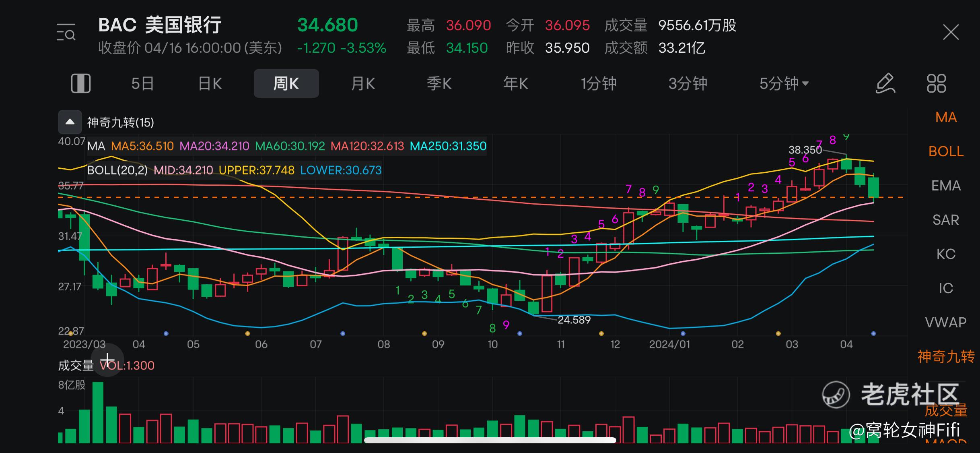Click the 2023/03 date axis label
The image size is (980, 453).
pos(84,344)
